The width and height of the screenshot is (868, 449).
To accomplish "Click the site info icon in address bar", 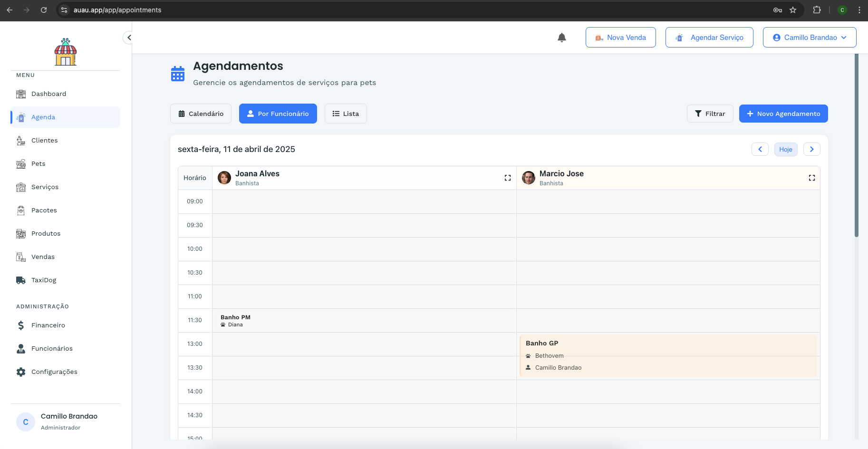I will 64,10.
